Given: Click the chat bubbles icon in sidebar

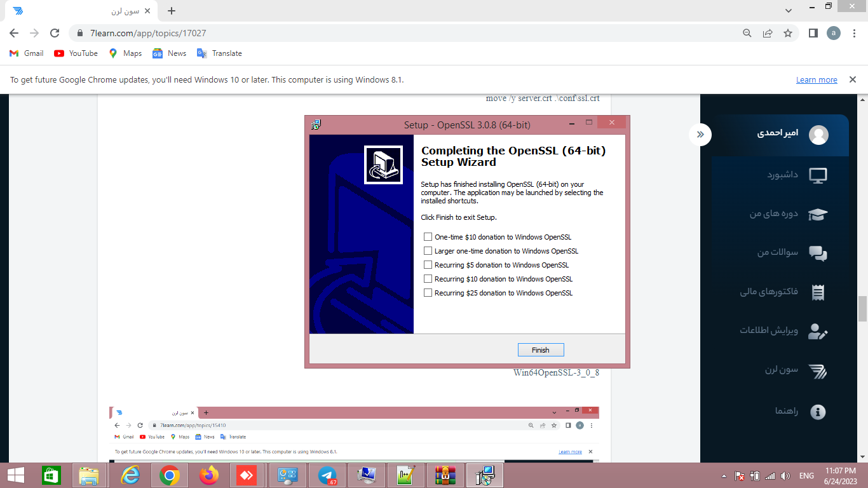Looking at the screenshot, I should tap(818, 254).
